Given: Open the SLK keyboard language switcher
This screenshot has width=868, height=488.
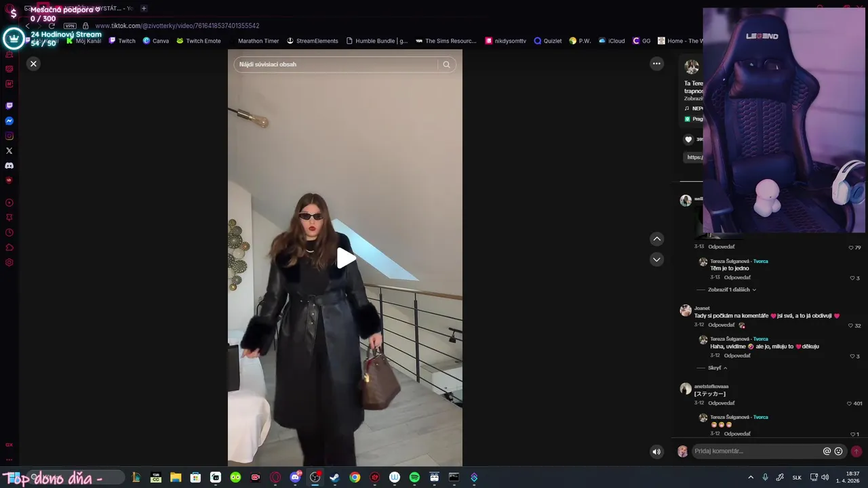Looking at the screenshot, I should (x=797, y=477).
